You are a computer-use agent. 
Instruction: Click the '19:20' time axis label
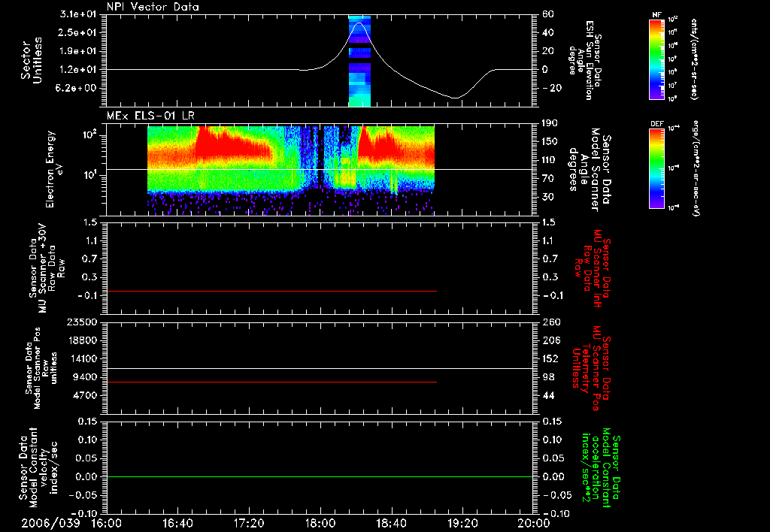click(462, 523)
